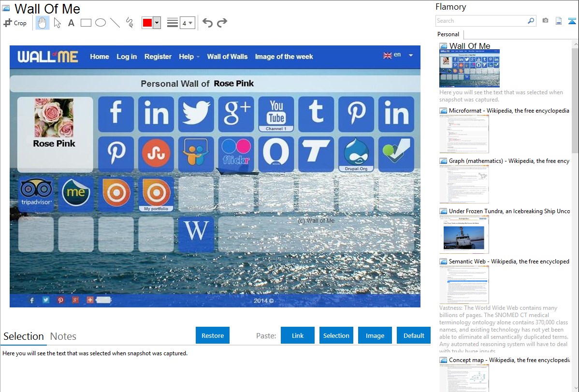Click the Google Plus tile
Viewport: 579px width, 392px height.
coord(236,114)
